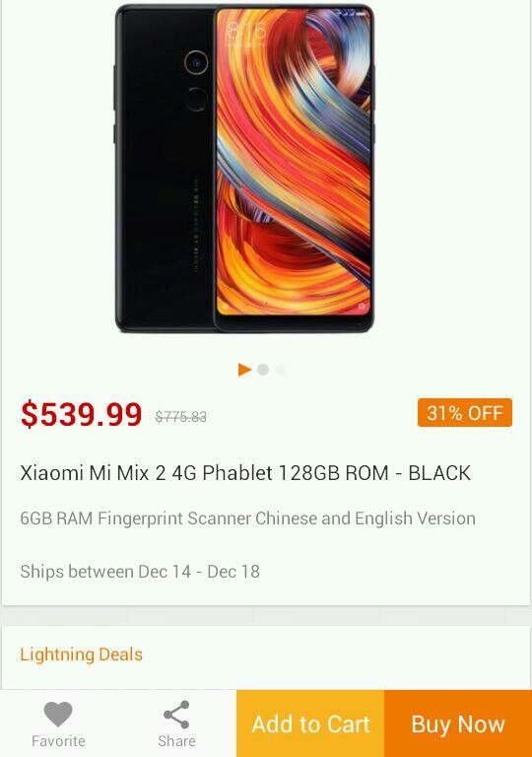Tap the 31% OFF discount badge
This screenshot has height=757, width=532.
pyautogui.click(x=464, y=413)
